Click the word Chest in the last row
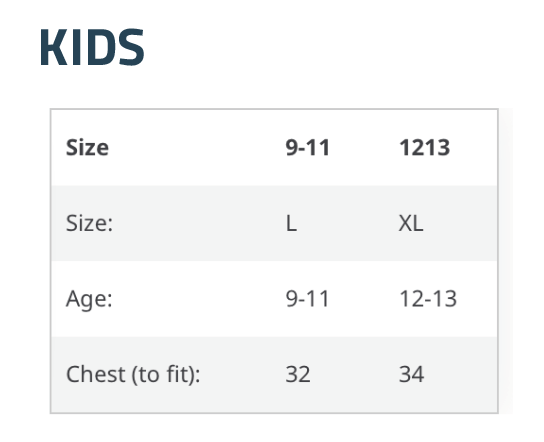Viewport: 544px width, 442px height. (96, 374)
